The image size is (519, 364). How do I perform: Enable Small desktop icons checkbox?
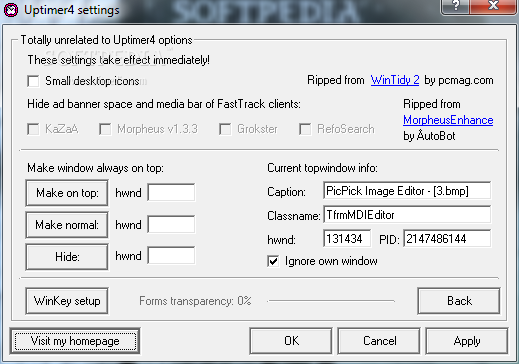tap(33, 81)
